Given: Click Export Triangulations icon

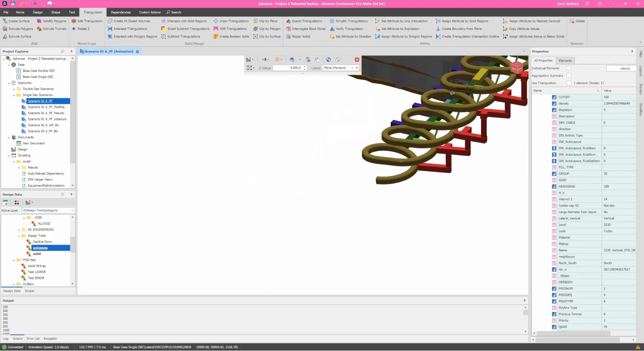Looking at the screenshot, I should pyautogui.click(x=288, y=21).
